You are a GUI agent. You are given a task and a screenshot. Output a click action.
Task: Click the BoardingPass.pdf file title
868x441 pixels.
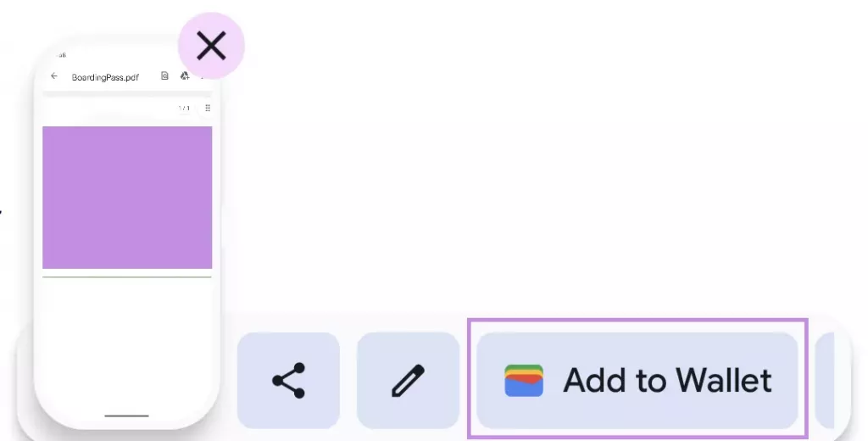105,77
